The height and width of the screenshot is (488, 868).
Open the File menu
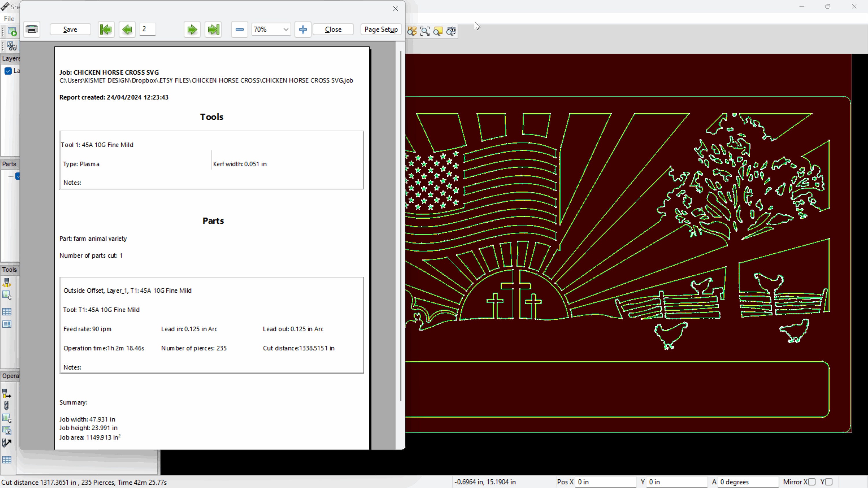(9, 19)
